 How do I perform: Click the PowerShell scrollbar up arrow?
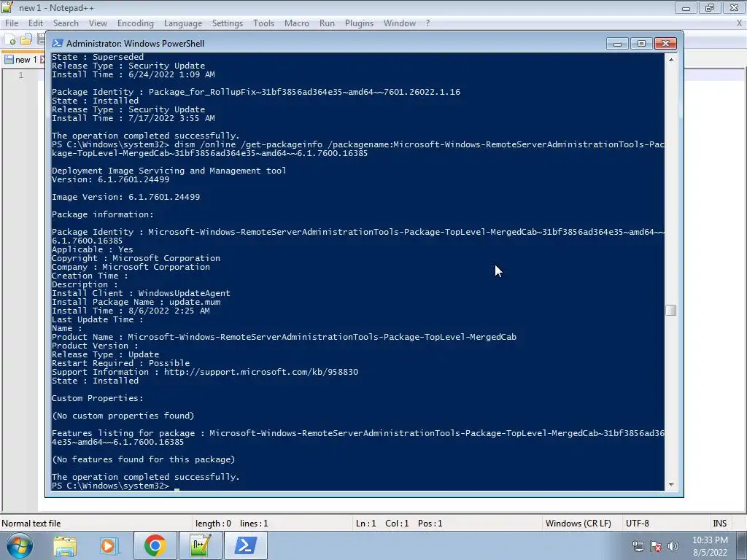671,60
